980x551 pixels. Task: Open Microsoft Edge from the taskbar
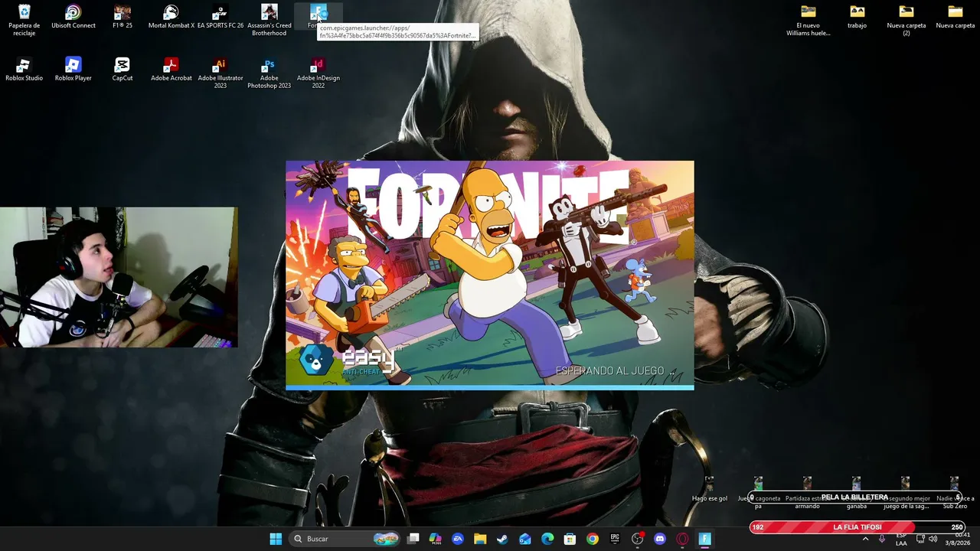547,539
